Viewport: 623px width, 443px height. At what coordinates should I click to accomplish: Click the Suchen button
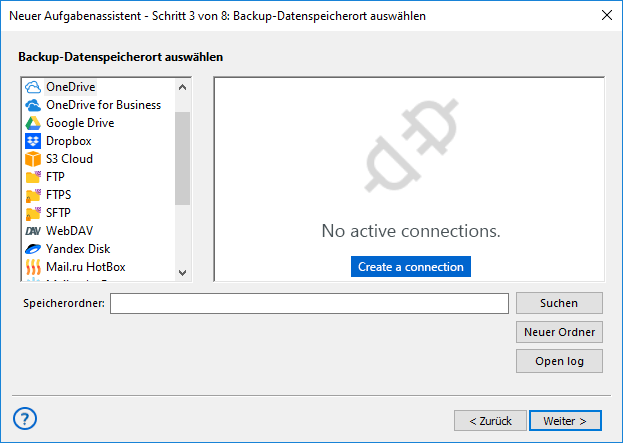point(559,303)
